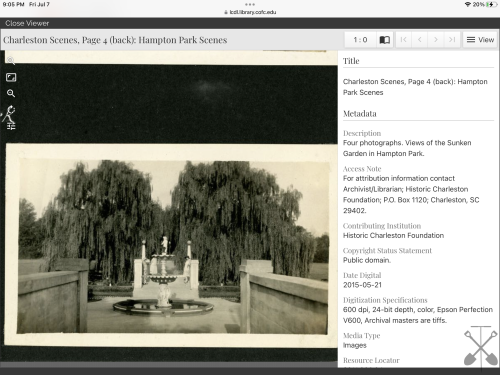Toggle full screen image view

(x=11, y=77)
